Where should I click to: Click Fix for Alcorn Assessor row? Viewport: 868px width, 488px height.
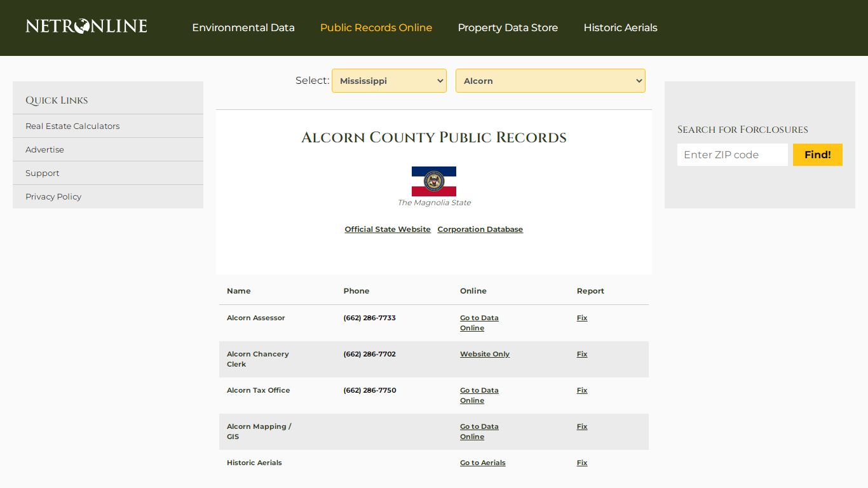tap(582, 318)
